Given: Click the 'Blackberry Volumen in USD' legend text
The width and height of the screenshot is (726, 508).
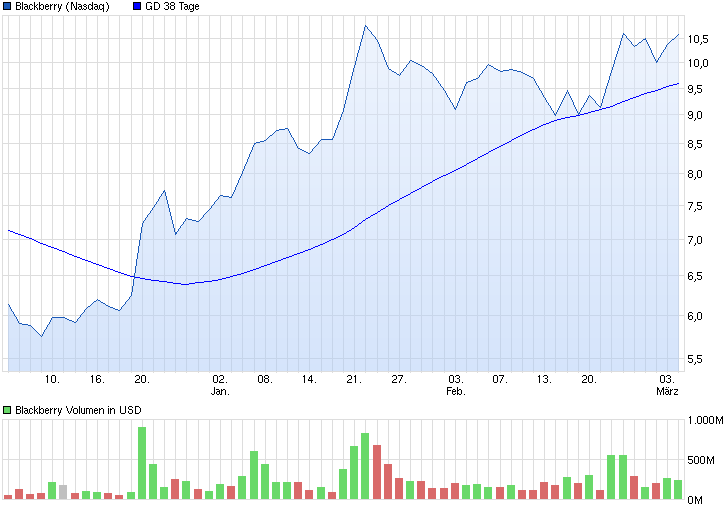Looking at the screenshot, I should point(78,410).
